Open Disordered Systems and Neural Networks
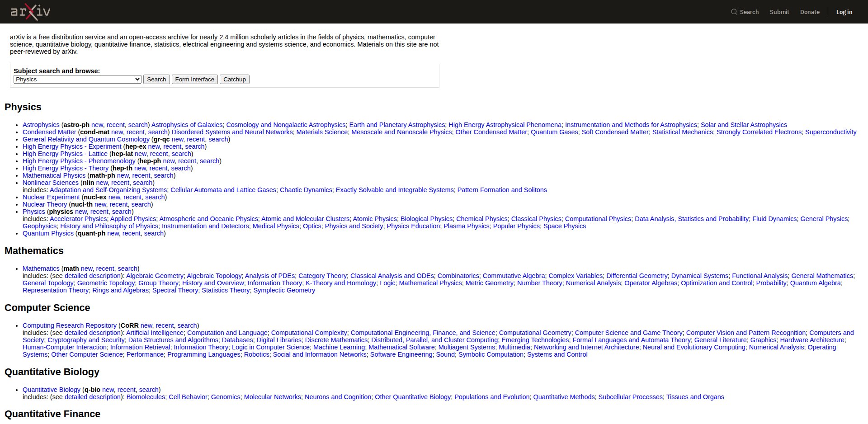868x424 pixels. coord(232,132)
